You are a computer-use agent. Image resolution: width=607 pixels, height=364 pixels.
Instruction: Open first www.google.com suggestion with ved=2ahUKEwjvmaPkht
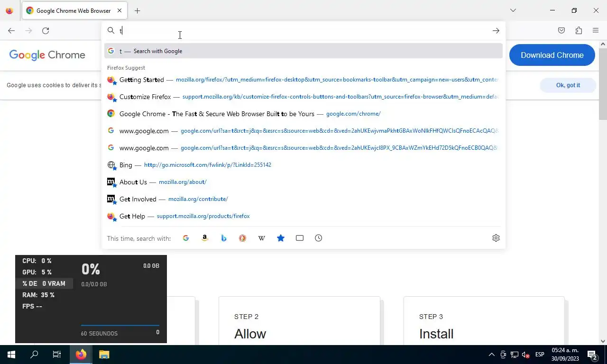tap(303, 131)
